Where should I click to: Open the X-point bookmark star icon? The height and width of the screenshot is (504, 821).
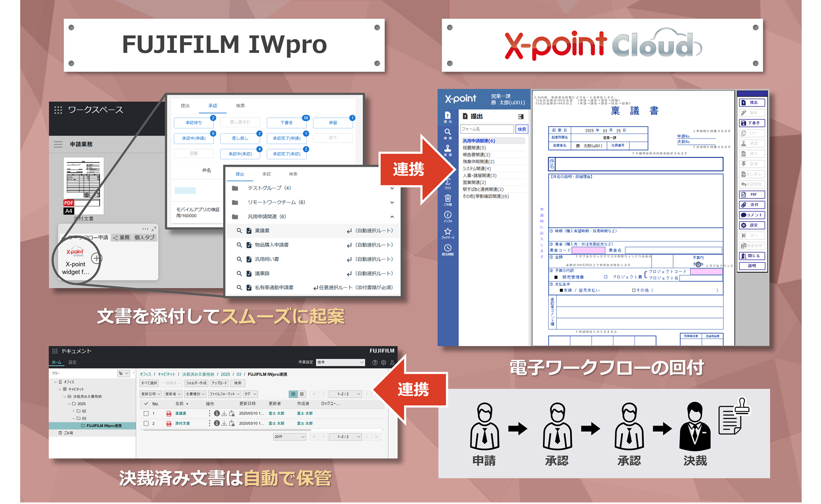click(x=448, y=232)
